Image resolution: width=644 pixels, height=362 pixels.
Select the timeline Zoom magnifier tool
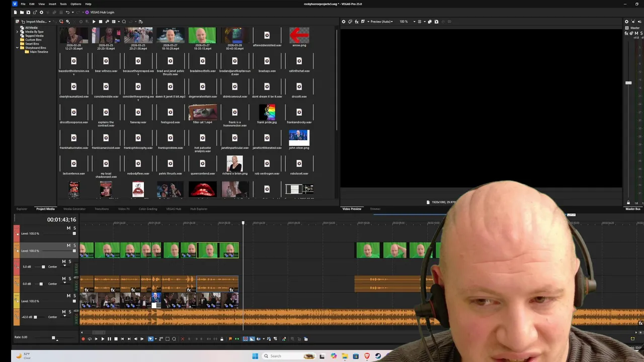coord(174,339)
